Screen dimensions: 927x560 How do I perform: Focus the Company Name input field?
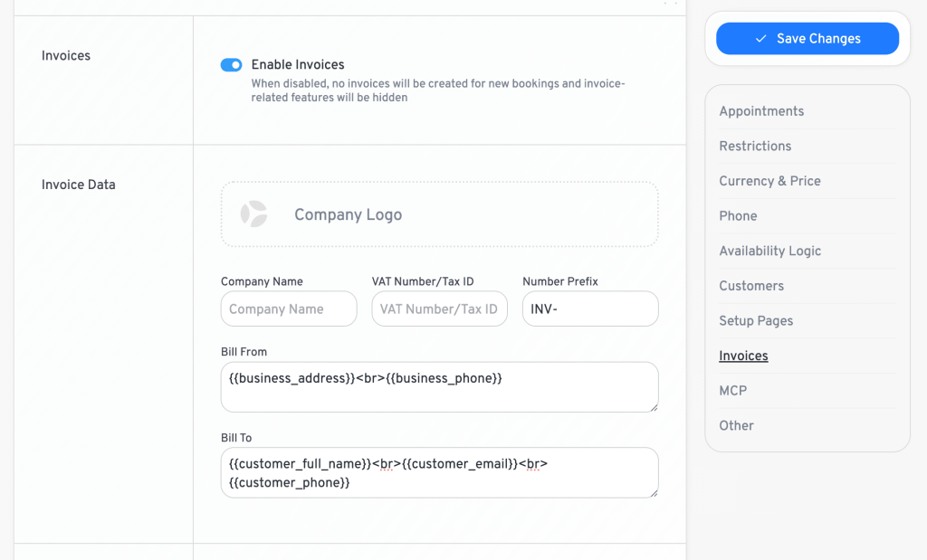click(289, 308)
